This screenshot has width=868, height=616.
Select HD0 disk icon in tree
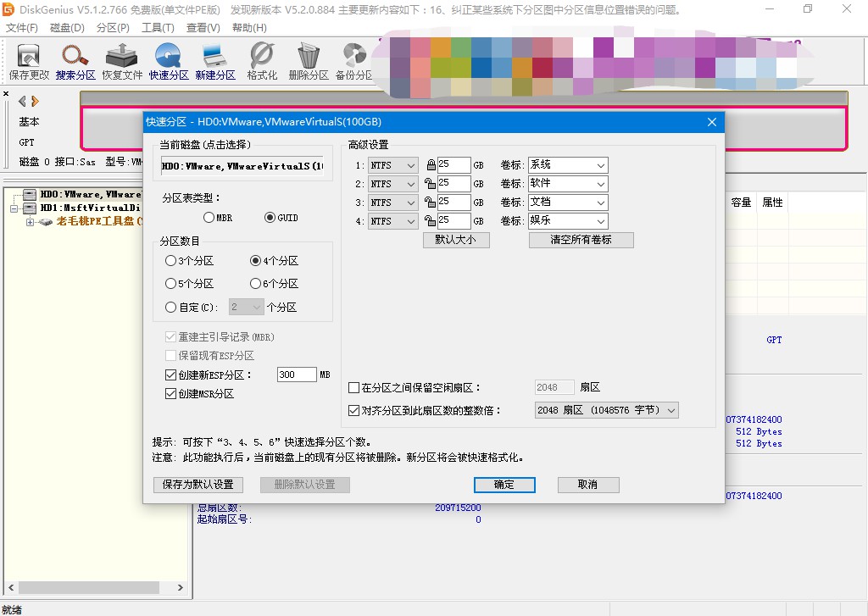tap(30, 194)
